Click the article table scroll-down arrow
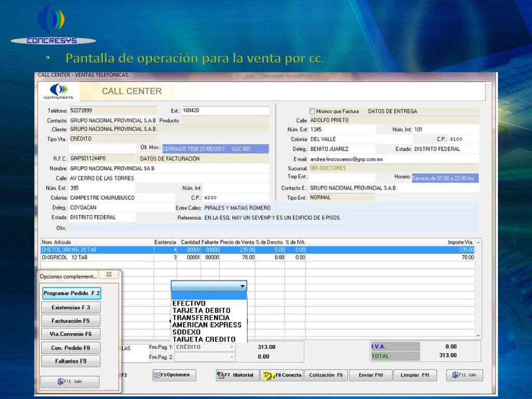532x399 pixels. pyautogui.click(x=478, y=336)
